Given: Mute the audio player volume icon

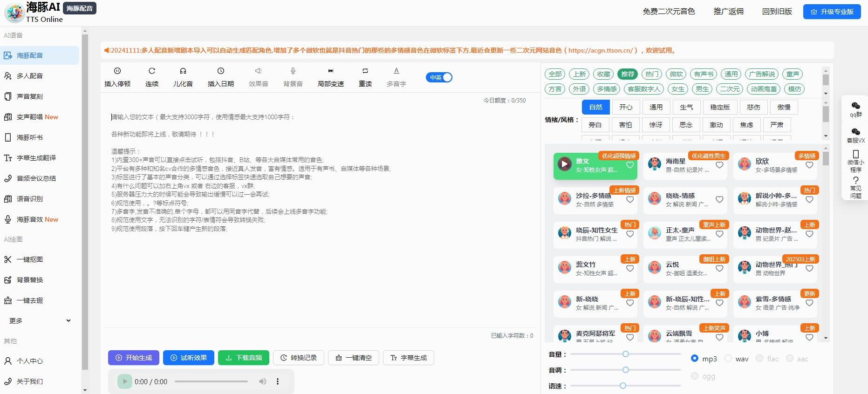Looking at the screenshot, I should coord(263,381).
